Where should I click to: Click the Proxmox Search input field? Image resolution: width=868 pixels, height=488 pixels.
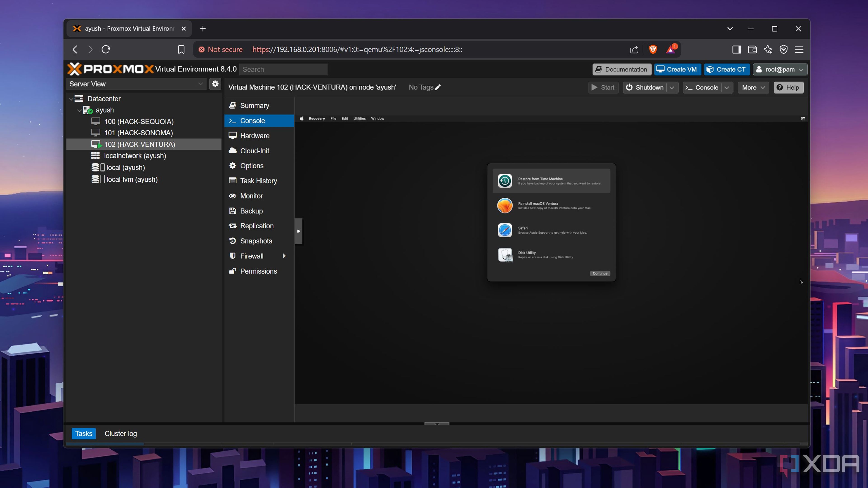click(x=283, y=69)
